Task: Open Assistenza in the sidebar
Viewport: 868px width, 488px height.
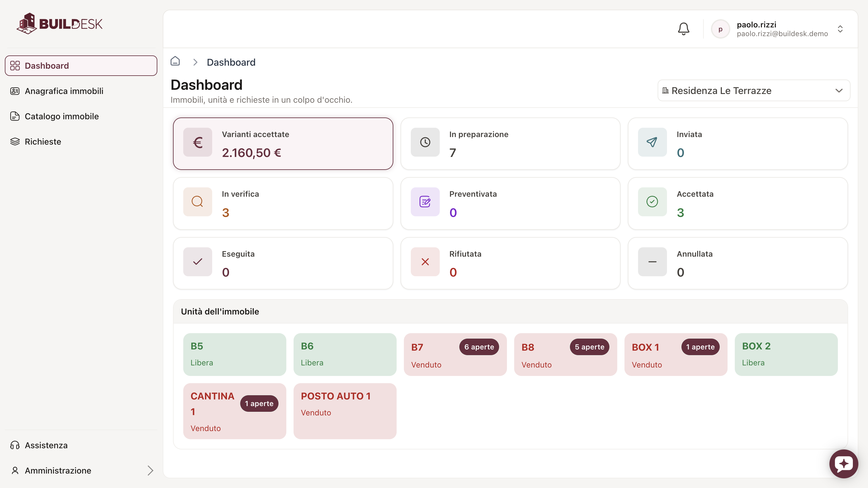Action: click(81, 445)
